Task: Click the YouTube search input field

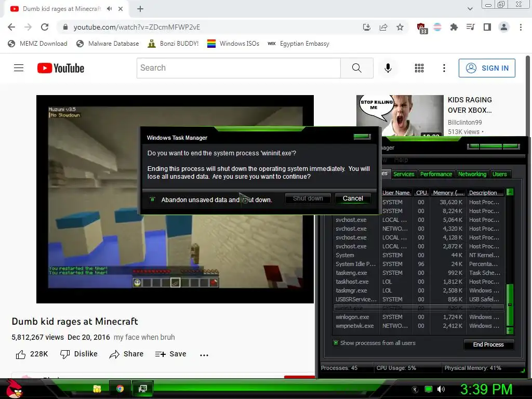Action: pos(238,68)
